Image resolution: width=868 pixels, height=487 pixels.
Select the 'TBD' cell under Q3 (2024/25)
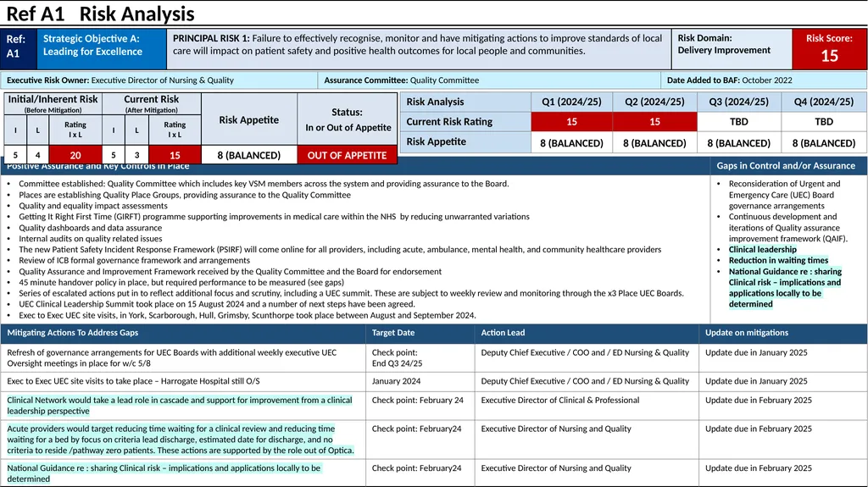[738, 122]
